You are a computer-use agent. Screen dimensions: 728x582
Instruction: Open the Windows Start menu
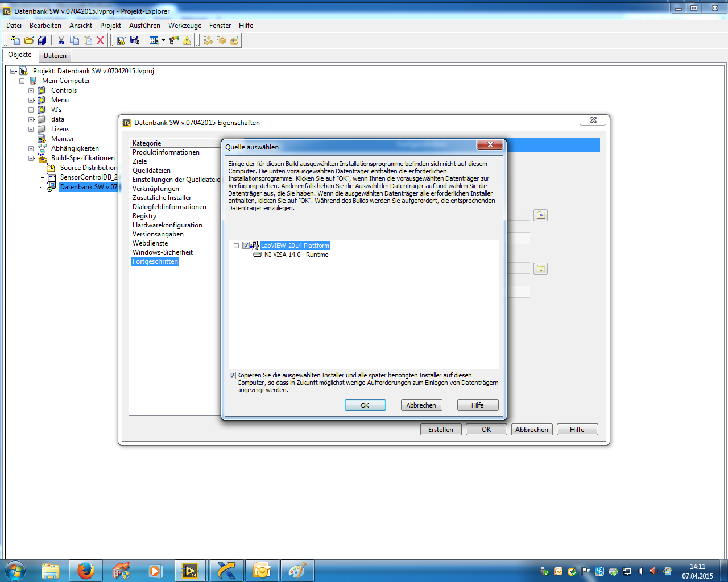(x=15, y=571)
